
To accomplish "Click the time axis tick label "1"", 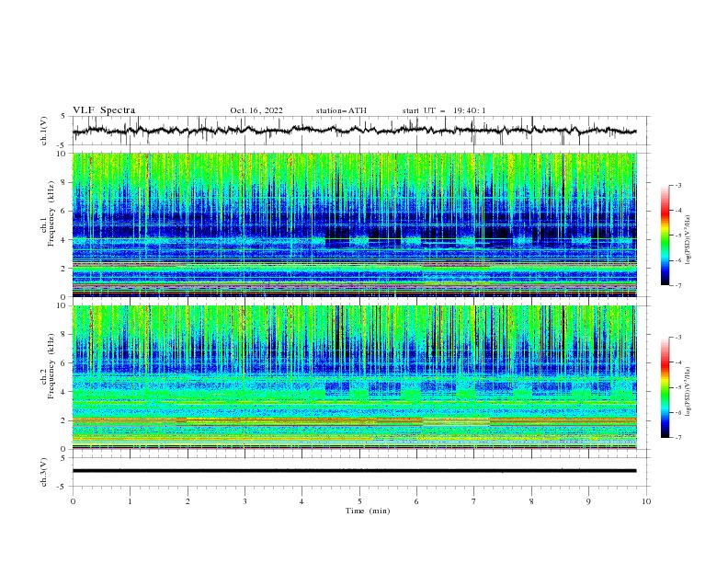I will (130, 501).
